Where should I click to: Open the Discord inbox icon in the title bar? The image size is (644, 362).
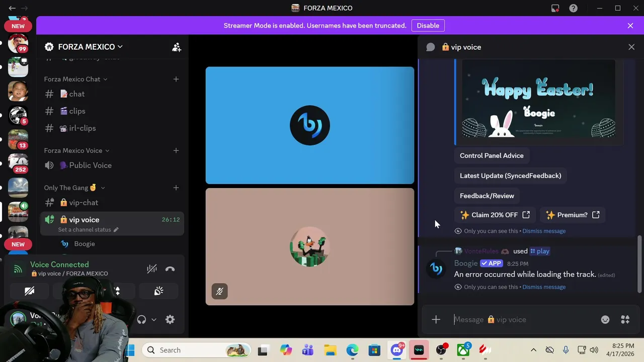[x=555, y=8]
